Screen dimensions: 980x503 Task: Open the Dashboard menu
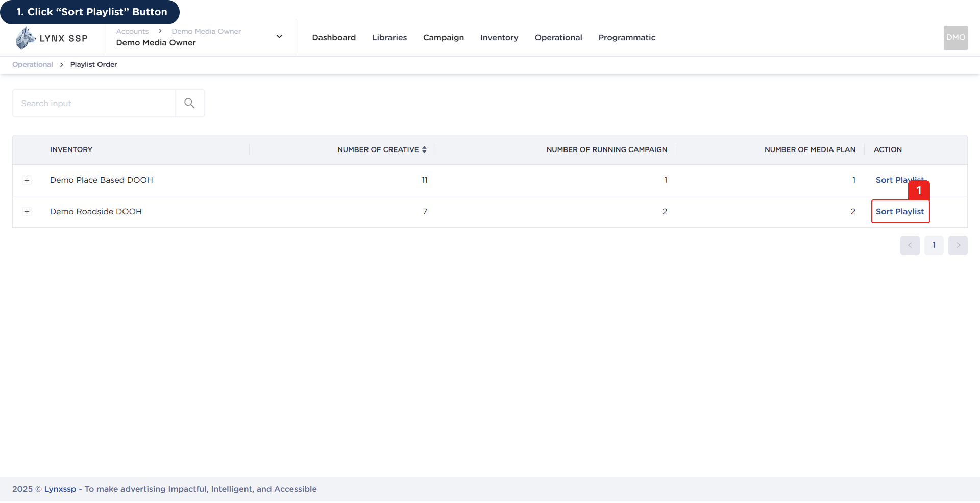point(334,38)
